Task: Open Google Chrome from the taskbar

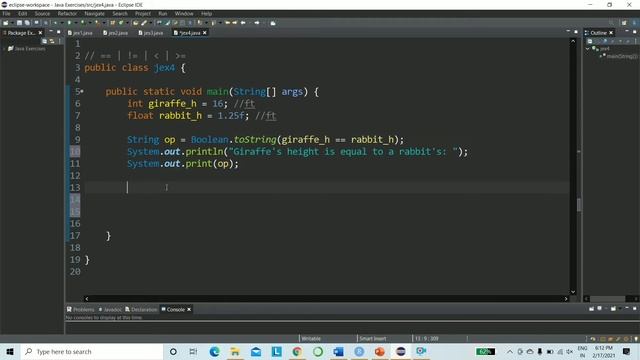Action: point(297,351)
